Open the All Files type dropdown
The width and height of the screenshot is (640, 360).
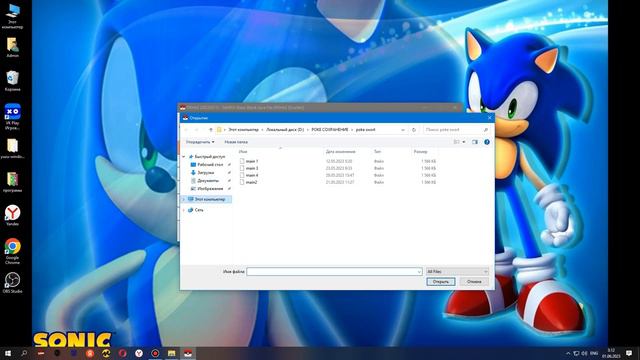[x=457, y=272]
